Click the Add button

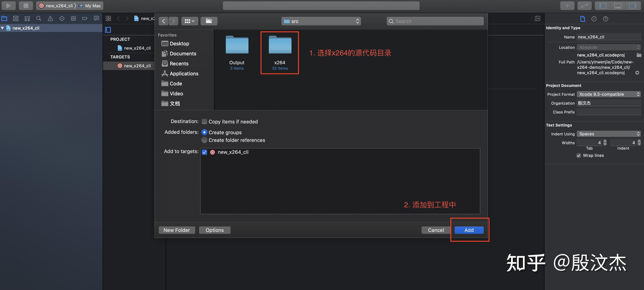click(x=469, y=230)
